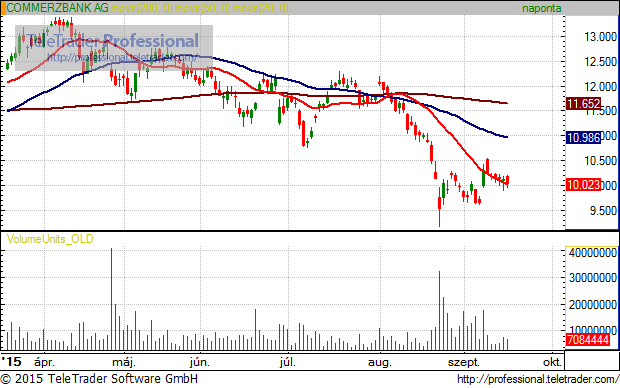The image size is (620, 388).
Task: Click the 10.023 last price tag
Action: [x=583, y=184]
